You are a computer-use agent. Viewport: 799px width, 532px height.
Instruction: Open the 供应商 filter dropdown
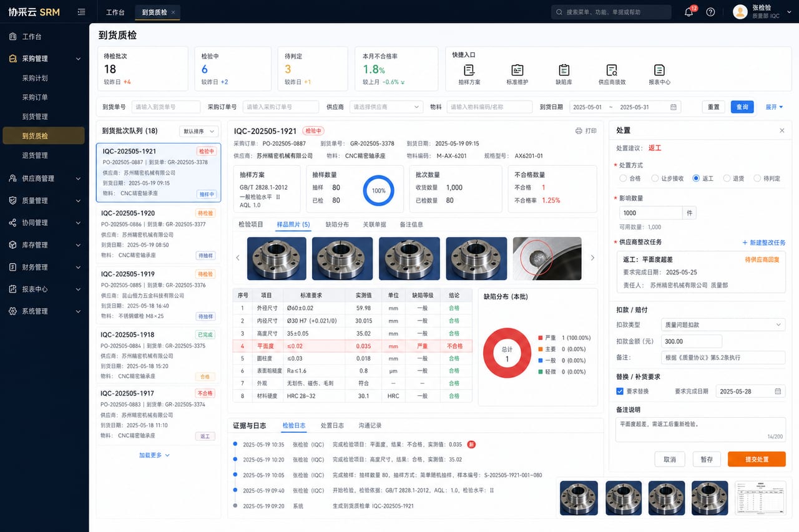[x=386, y=107]
